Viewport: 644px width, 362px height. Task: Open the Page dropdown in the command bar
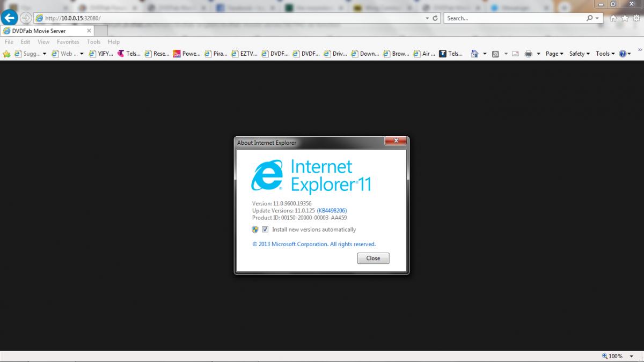554,54
